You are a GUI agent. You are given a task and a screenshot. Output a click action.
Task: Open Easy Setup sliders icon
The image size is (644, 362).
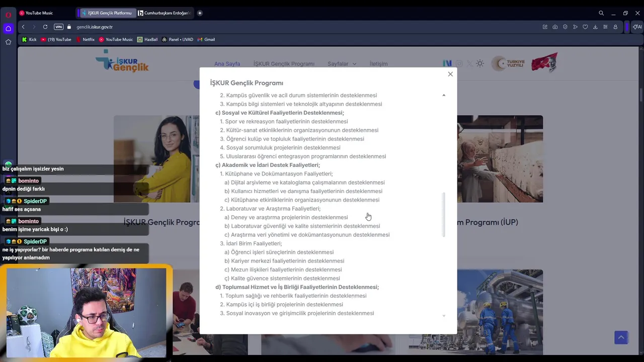point(605,27)
